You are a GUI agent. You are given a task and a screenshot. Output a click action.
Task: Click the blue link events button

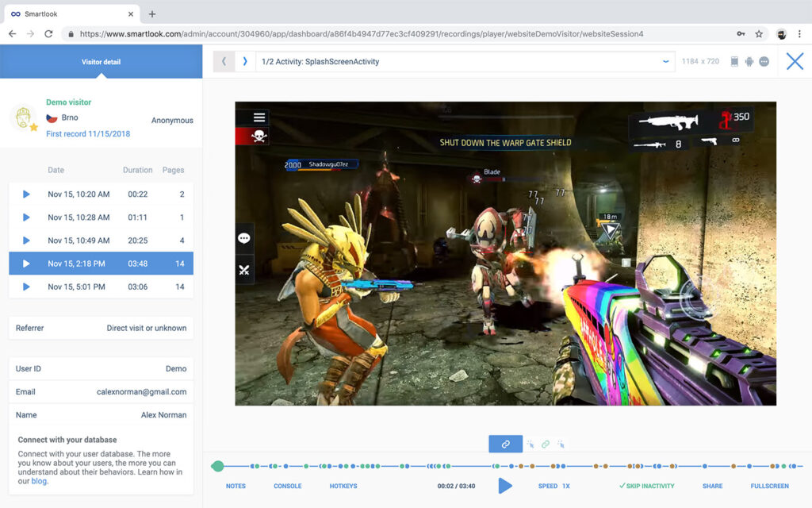click(x=505, y=444)
